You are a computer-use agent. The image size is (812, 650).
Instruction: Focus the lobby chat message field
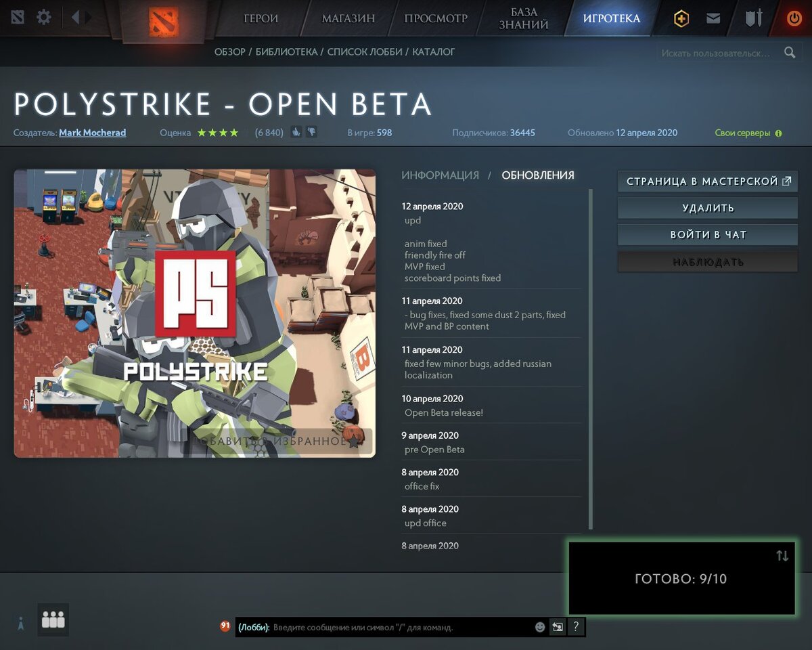click(401, 627)
